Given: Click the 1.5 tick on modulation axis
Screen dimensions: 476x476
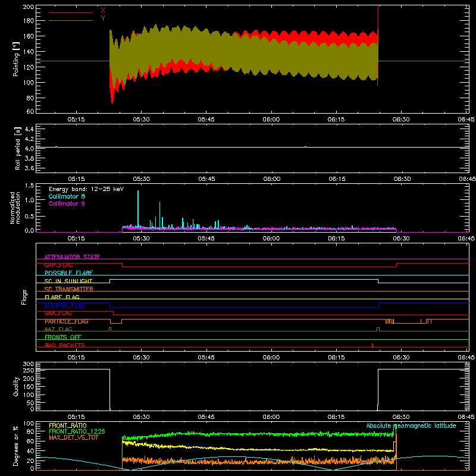Looking at the screenshot, I should 29,186.
